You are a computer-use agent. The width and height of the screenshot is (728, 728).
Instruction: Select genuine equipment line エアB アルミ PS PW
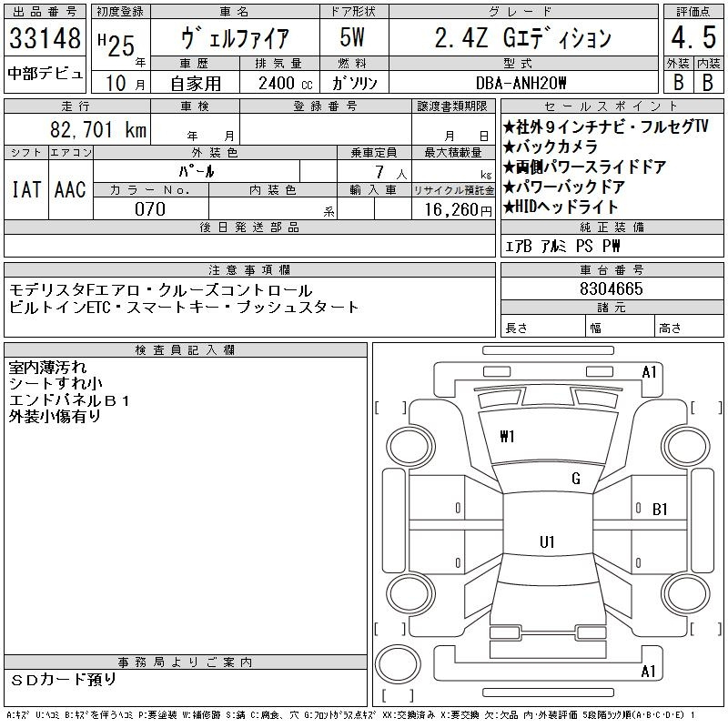point(562,246)
